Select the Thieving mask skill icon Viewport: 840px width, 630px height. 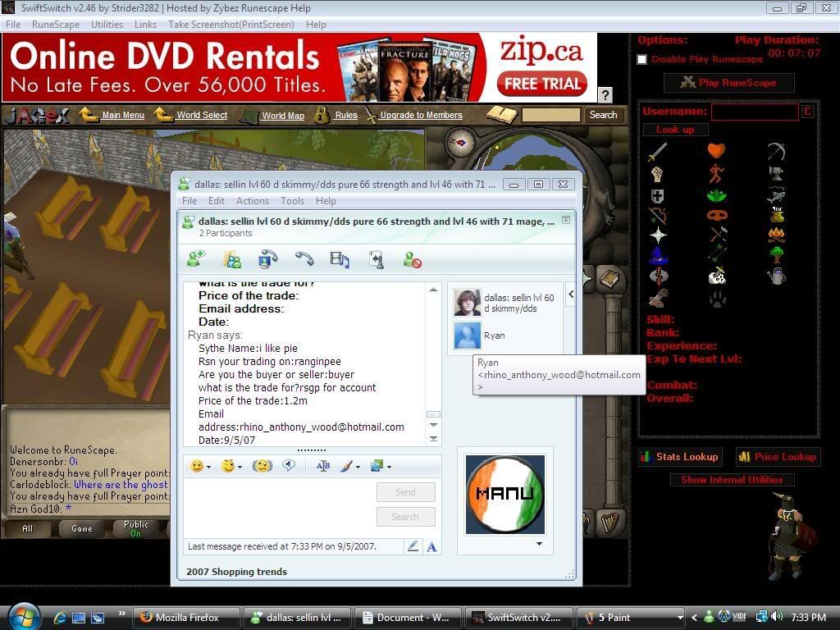716,216
